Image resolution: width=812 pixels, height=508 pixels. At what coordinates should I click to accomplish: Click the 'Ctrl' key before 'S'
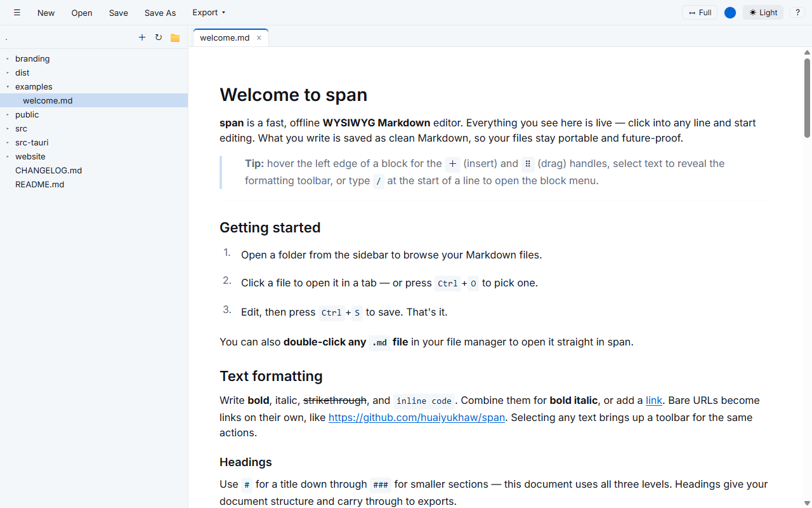click(x=331, y=312)
